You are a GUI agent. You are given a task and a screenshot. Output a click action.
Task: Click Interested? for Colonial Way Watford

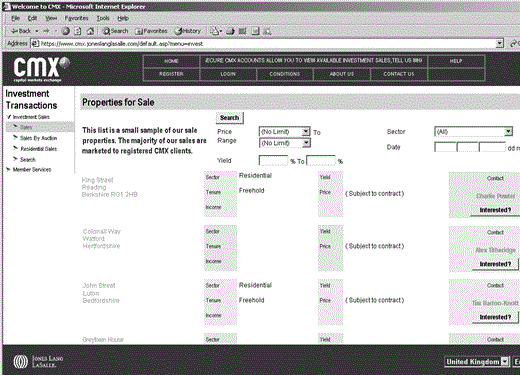click(x=495, y=264)
